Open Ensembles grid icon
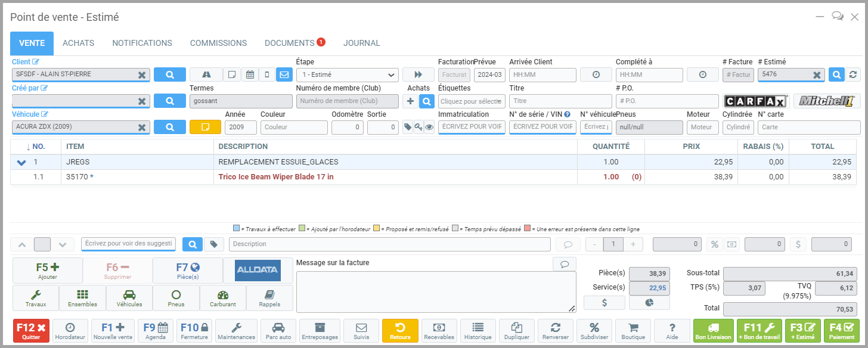The height and width of the screenshot is (348, 868). coord(82,297)
